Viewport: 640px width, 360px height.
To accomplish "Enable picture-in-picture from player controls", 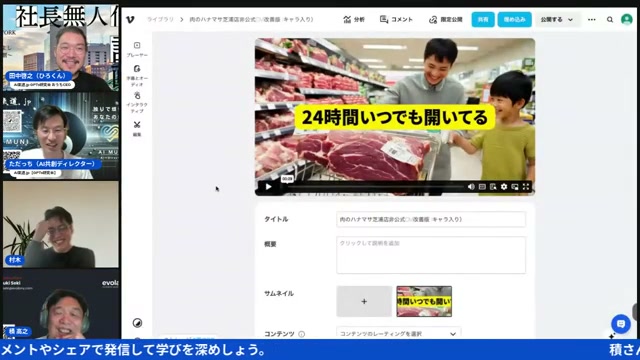I will pos(515,187).
